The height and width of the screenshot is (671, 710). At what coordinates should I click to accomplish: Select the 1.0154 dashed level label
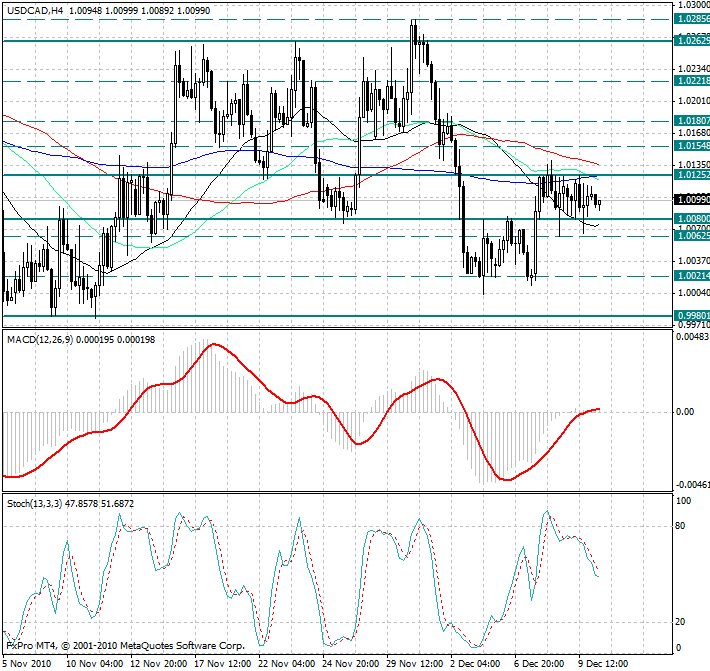coord(692,146)
